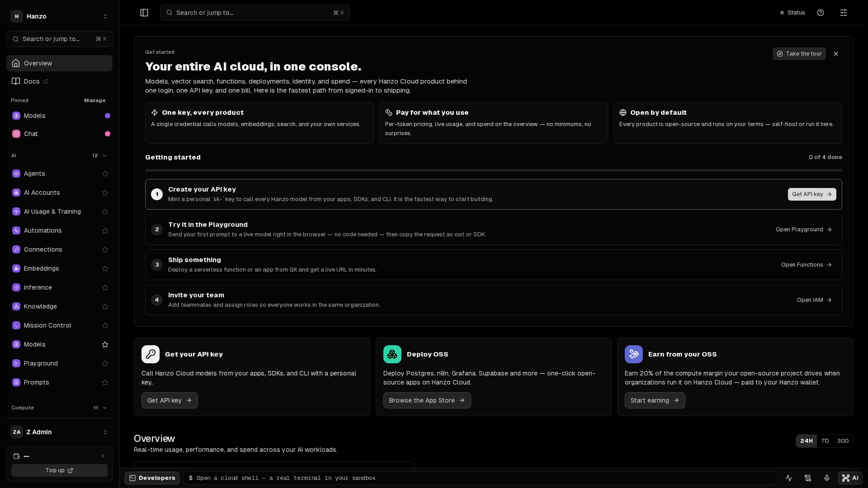Click Get API key in step one
This screenshot has width=868, height=488.
tap(812, 194)
